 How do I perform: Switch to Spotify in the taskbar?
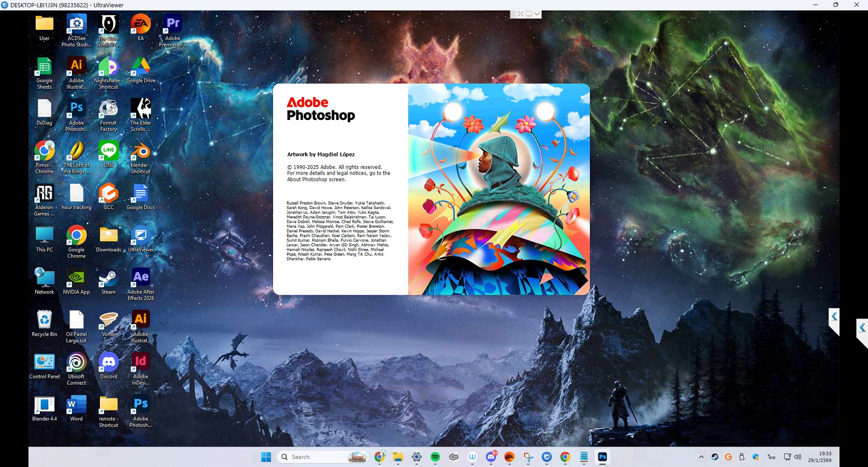point(435,457)
